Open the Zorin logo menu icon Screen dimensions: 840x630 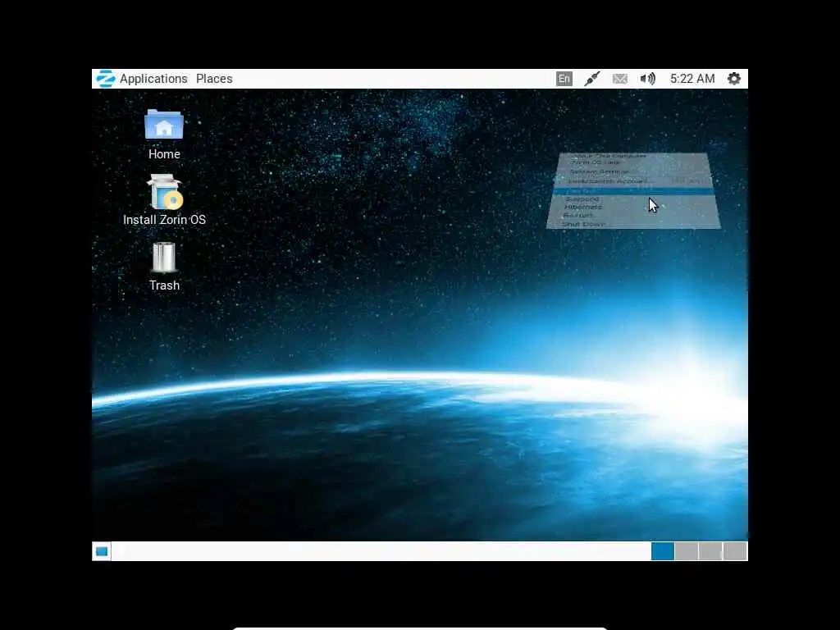[x=105, y=79]
